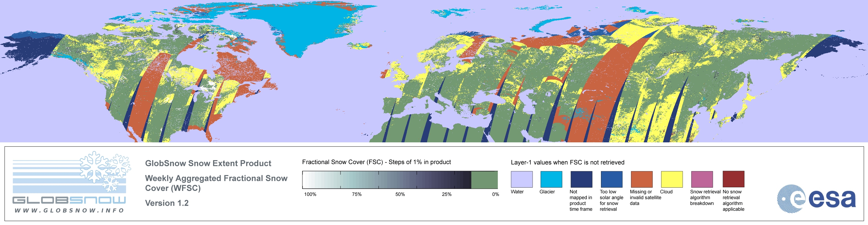Click the 75% label under the gradient
The image size is (868, 225).
[x=357, y=194]
